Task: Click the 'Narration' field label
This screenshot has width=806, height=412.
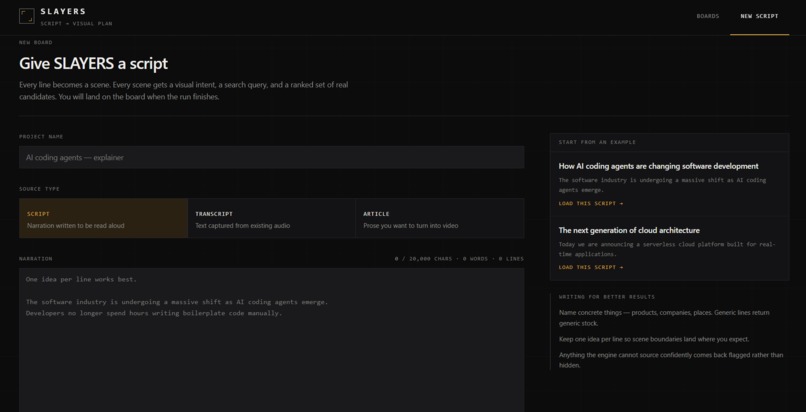Action: coord(35,258)
